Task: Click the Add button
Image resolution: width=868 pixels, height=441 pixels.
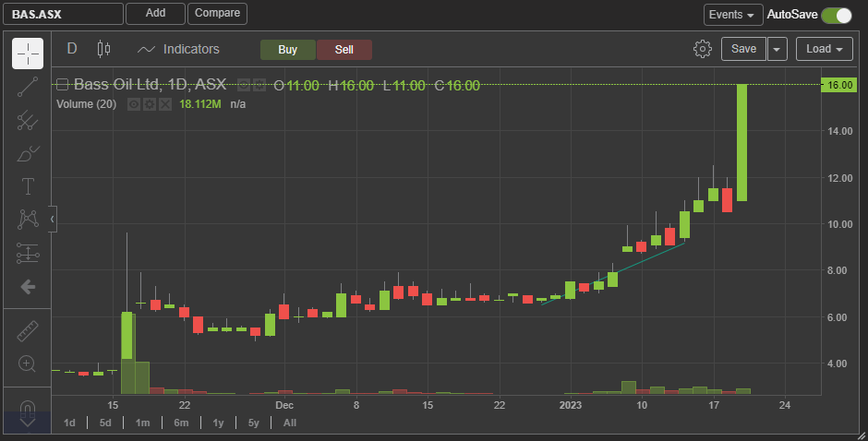Action: point(155,13)
